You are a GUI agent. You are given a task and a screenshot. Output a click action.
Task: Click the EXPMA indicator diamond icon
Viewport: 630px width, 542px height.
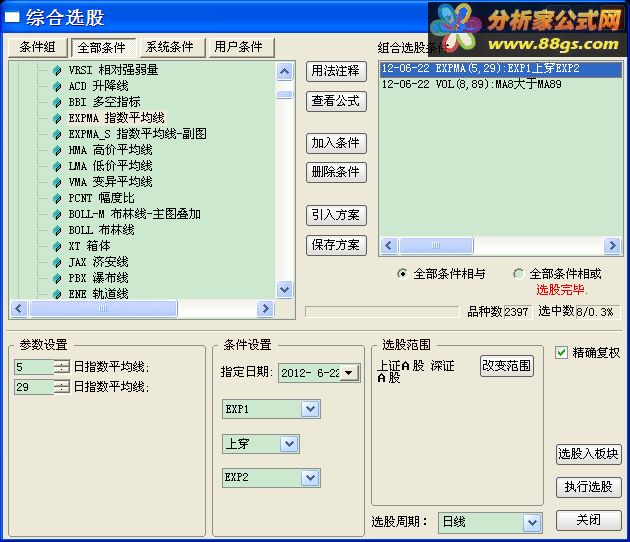[x=57, y=118]
